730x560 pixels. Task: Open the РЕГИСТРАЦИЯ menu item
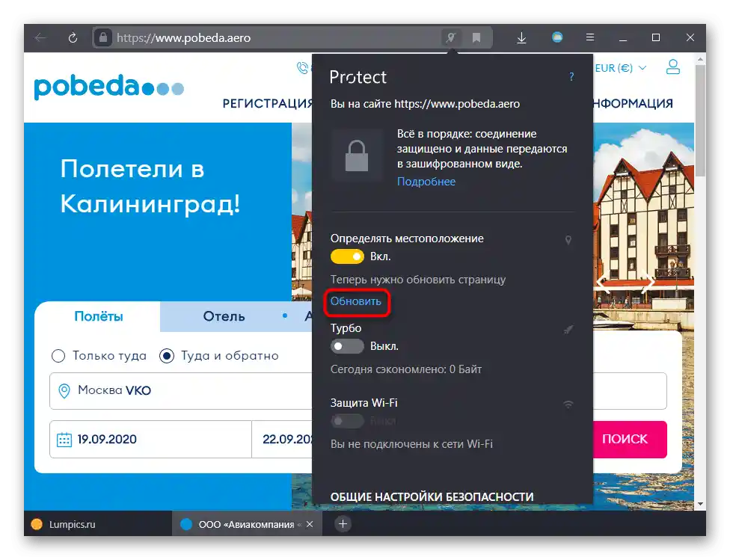tap(267, 103)
